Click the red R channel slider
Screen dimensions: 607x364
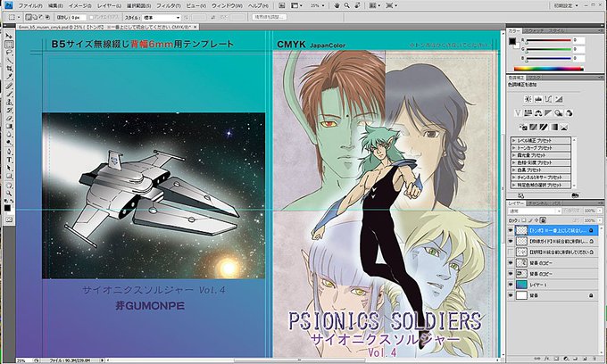[x=548, y=40]
